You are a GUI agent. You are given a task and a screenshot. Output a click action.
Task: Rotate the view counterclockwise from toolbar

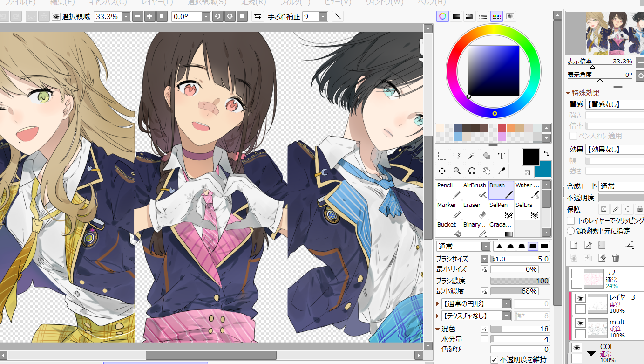pyautogui.click(x=217, y=16)
